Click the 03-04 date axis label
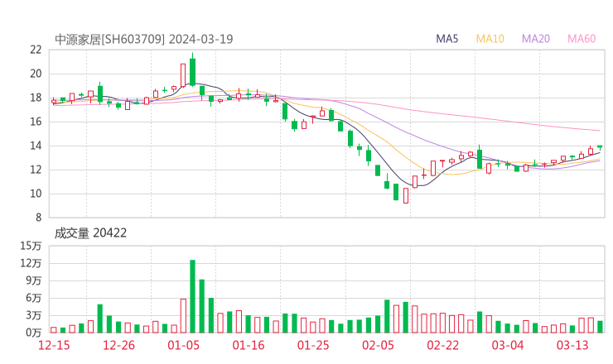 (508, 345)
